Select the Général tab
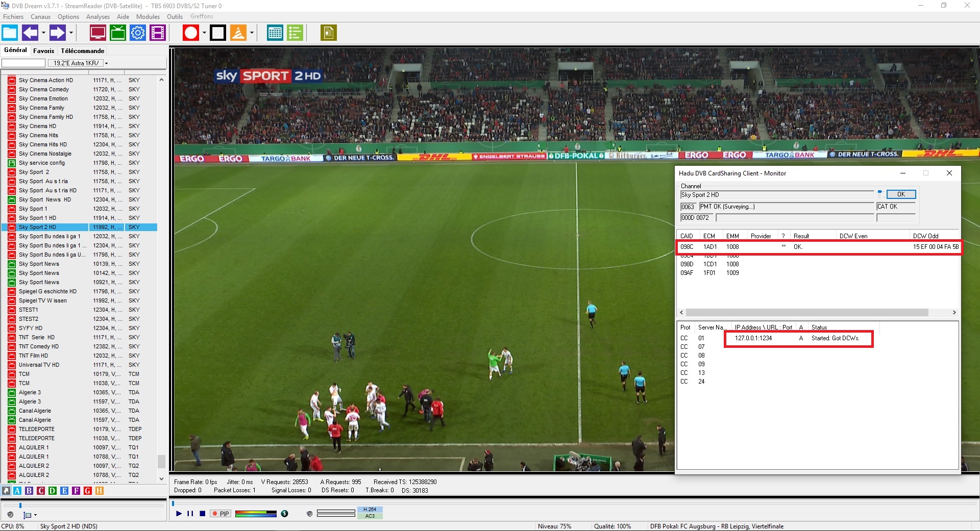This screenshot has width=980, height=531. pos(16,50)
